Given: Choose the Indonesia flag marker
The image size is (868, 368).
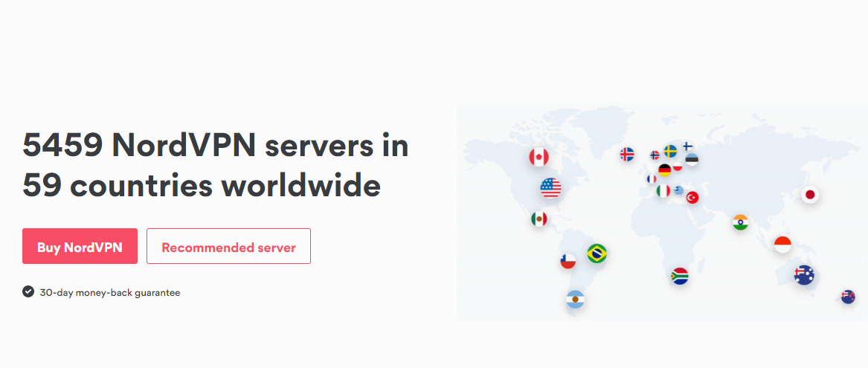Looking at the screenshot, I should (782, 244).
